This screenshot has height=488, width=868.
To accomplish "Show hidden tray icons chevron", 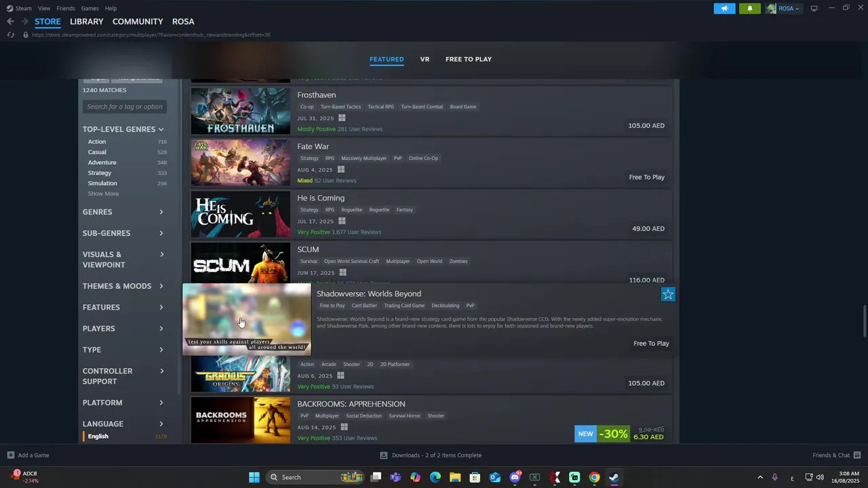I will click(759, 477).
